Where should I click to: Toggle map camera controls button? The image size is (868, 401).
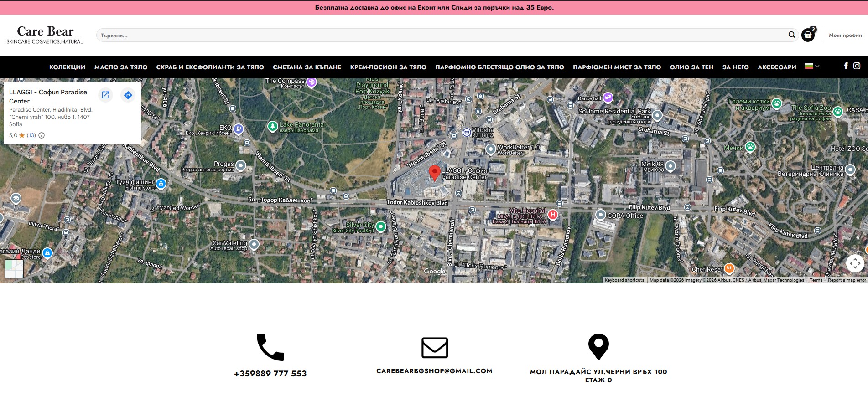(x=855, y=263)
